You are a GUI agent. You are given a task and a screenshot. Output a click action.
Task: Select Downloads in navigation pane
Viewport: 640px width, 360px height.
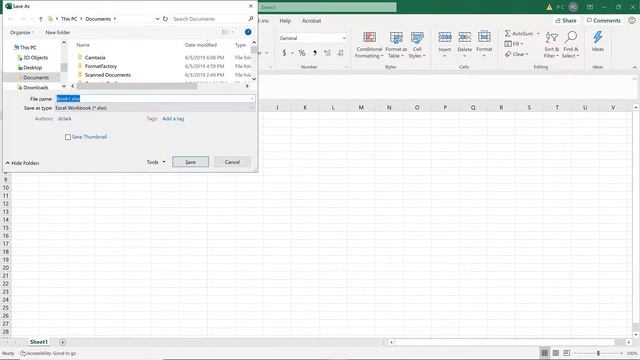pos(36,88)
